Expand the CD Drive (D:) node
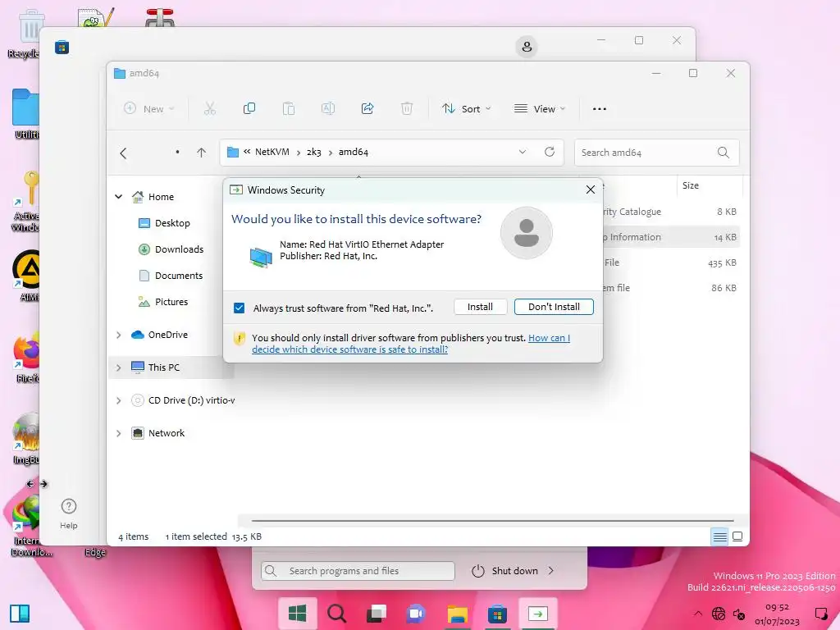The image size is (840, 630). pyautogui.click(x=118, y=400)
